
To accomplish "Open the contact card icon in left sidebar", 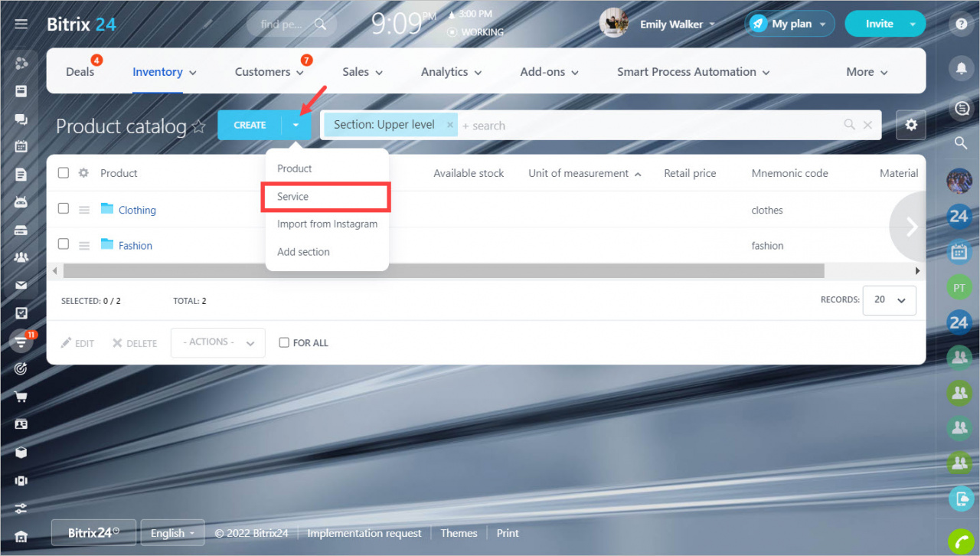I will (x=21, y=424).
